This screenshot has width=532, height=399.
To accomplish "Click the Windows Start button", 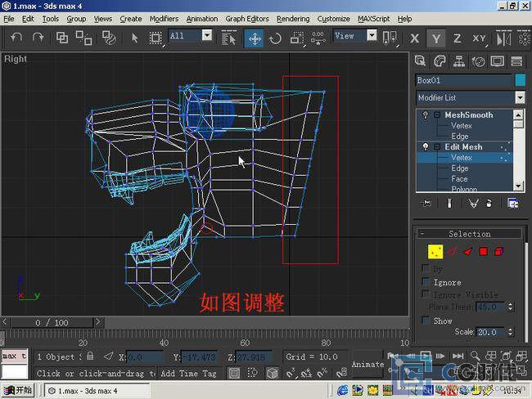I will pyautogui.click(x=18, y=391).
